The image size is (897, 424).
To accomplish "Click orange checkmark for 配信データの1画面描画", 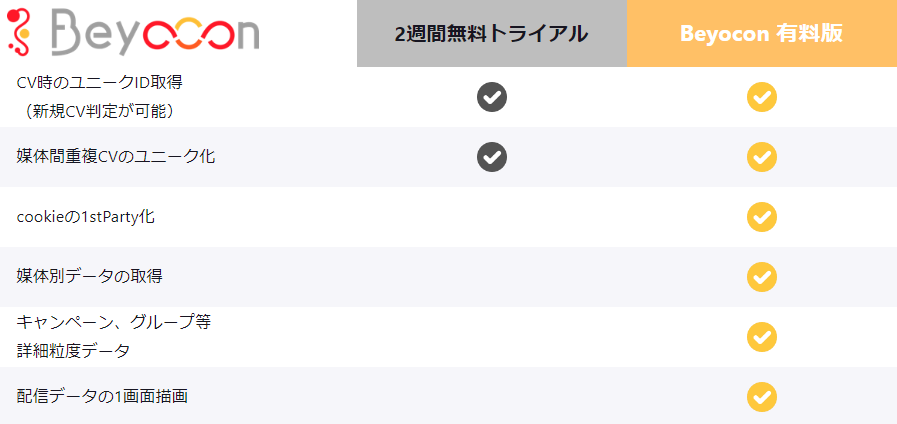I will pos(762,396).
